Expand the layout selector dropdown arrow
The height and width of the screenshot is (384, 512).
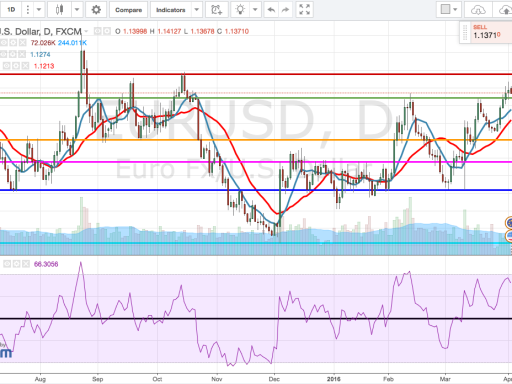tap(455, 10)
